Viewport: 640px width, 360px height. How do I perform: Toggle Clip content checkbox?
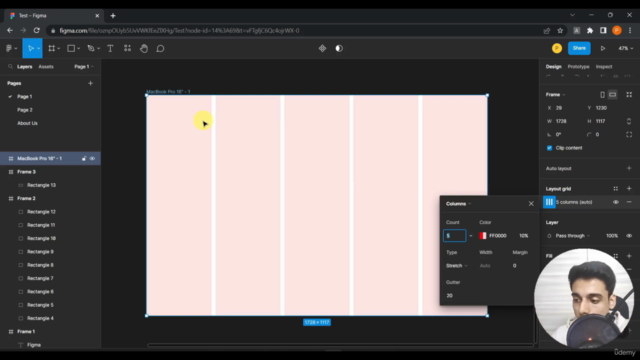[x=549, y=148]
